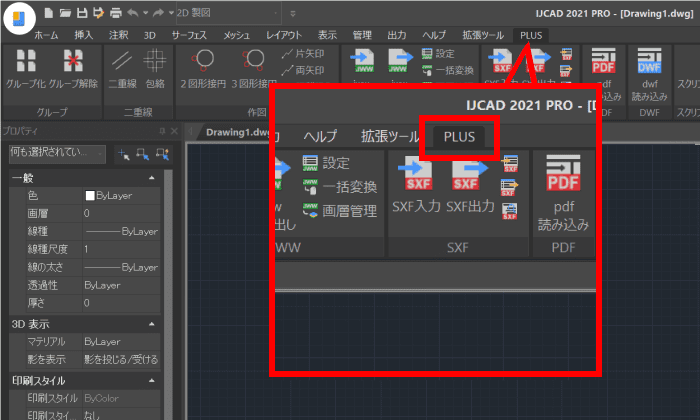Click the Save As icon with pencil
The image size is (700, 420).
(99, 13)
